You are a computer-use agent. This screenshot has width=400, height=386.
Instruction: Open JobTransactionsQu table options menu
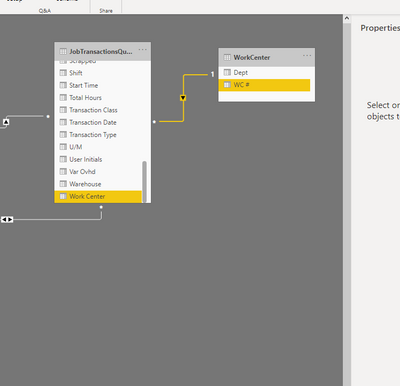(x=143, y=50)
